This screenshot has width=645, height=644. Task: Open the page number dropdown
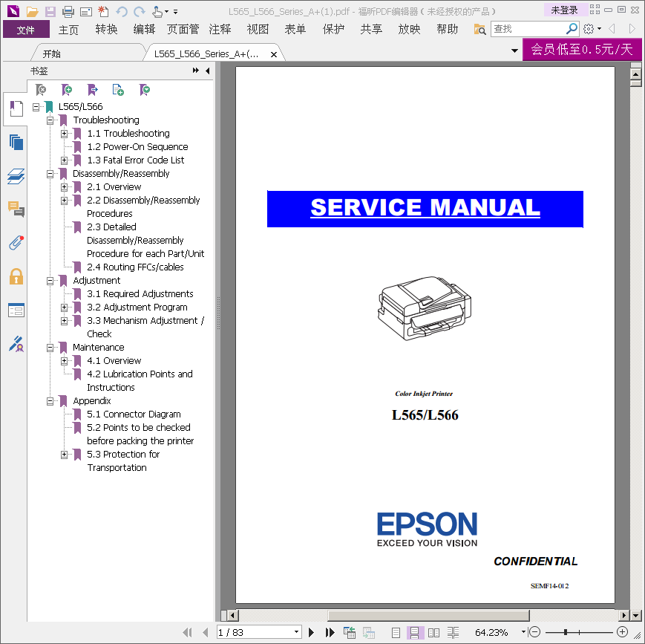coord(296,632)
